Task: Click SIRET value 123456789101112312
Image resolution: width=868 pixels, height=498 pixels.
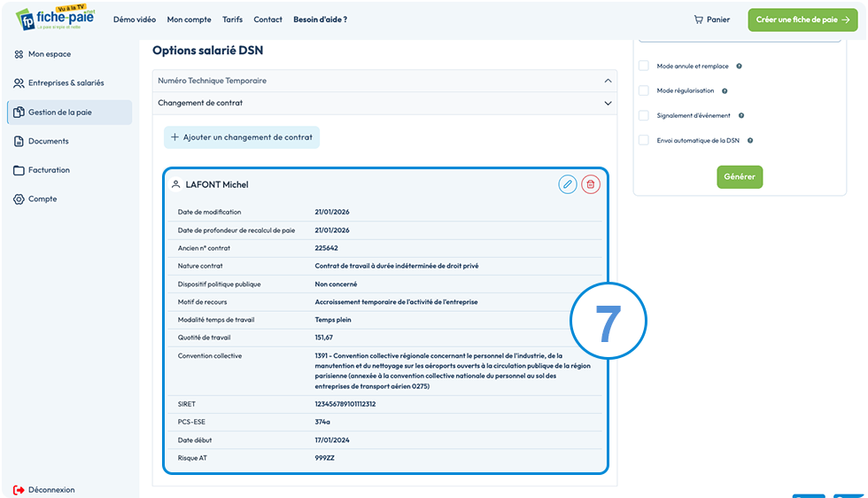Action: click(x=345, y=404)
